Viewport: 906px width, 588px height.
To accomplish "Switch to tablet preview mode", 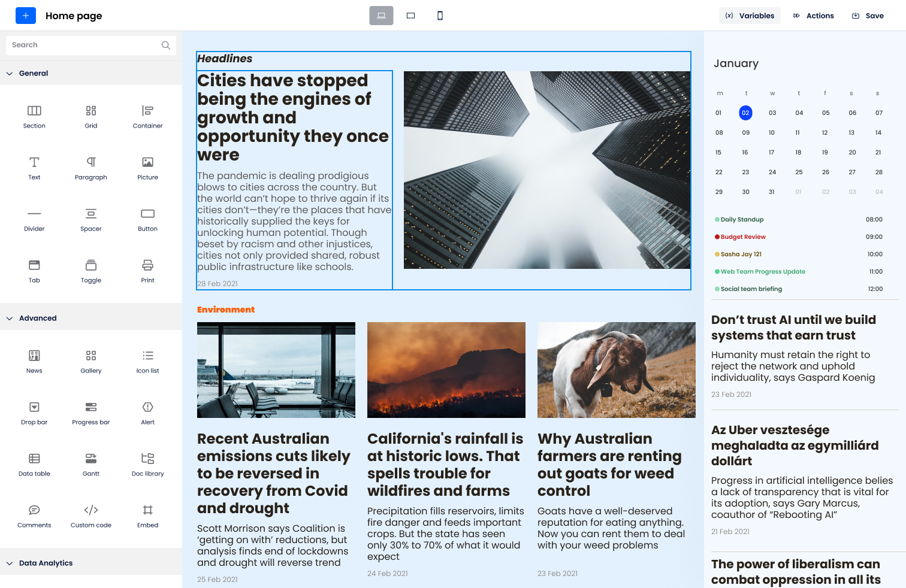I will click(410, 16).
